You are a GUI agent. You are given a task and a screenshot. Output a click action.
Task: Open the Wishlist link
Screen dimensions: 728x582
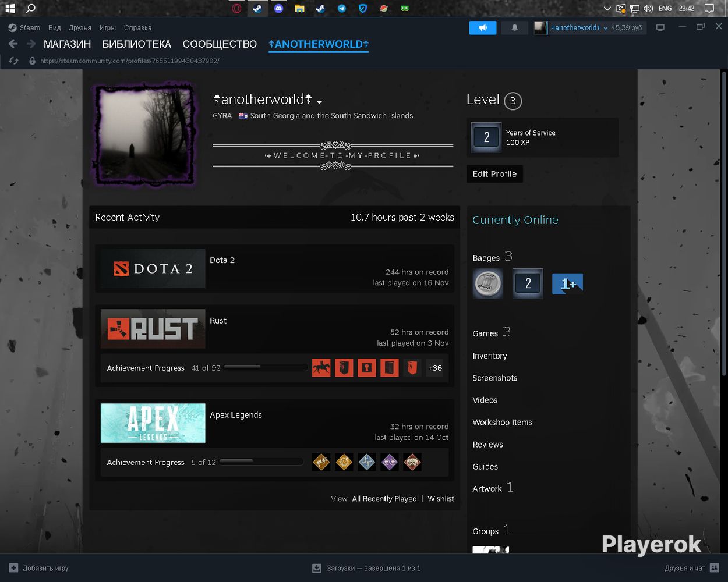[441, 499]
